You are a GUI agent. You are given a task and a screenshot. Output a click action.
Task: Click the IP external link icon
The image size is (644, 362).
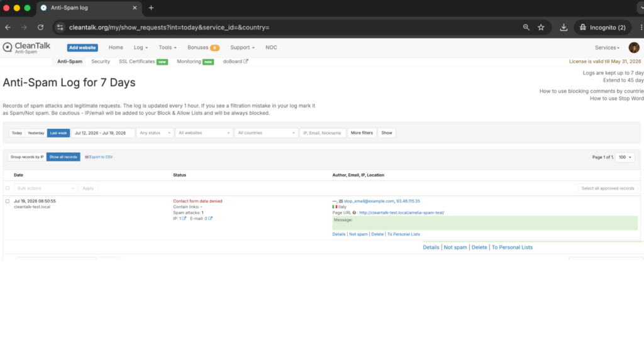pos(184,218)
